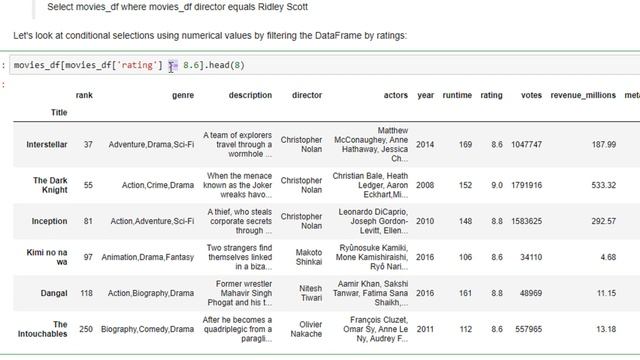640x360 pixels.
Task: Click runtime value 148
Action: point(465,221)
